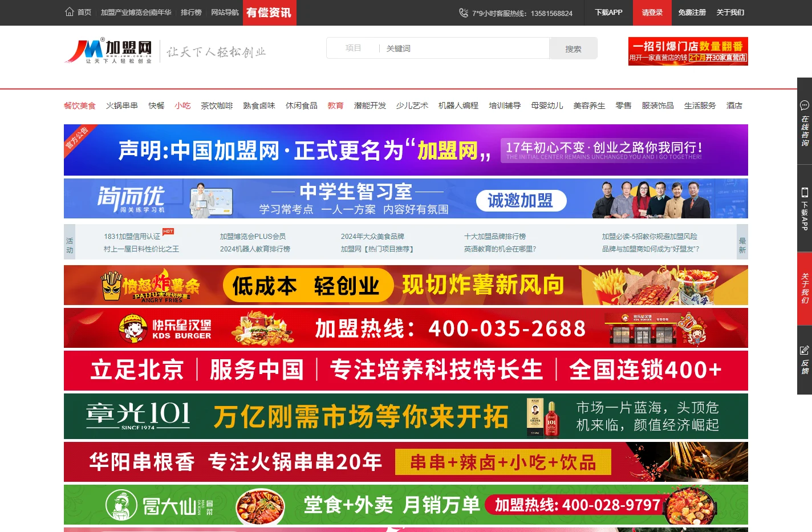Select the 少儿艺术 category
The image size is (812, 532).
pyautogui.click(x=412, y=105)
